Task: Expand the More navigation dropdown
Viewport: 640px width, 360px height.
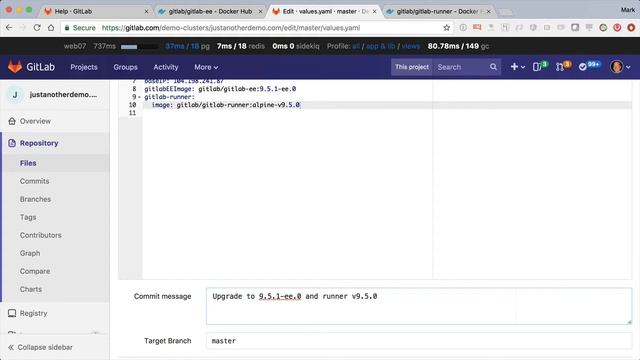Action: pos(206,67)
